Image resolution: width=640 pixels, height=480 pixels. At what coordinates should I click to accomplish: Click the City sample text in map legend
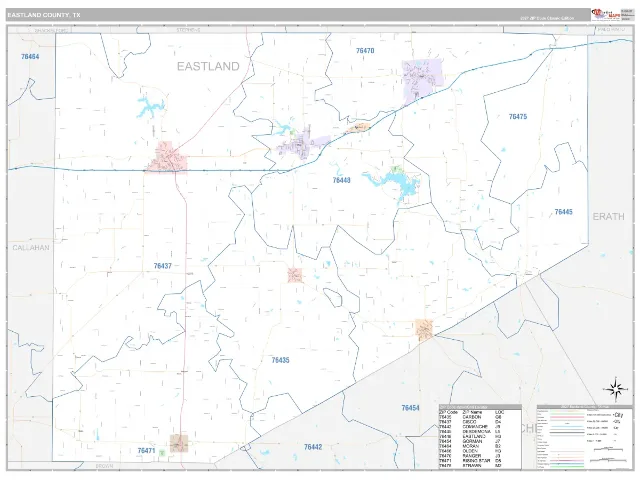(x=616, y=415)
